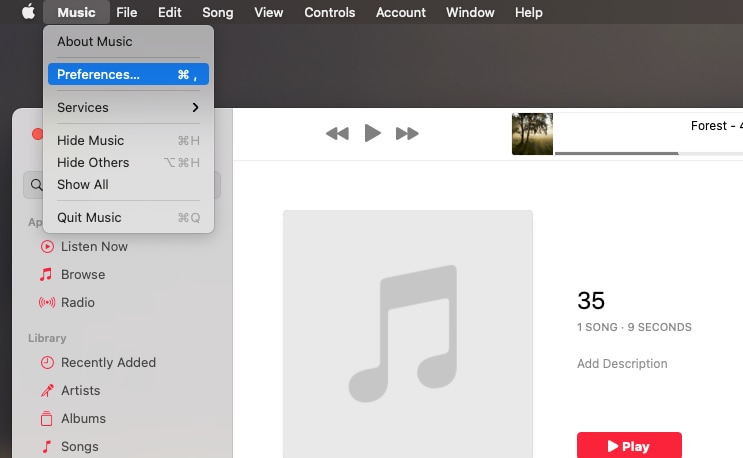Image resolution: width=743 pixels, height=458 pixels.
Task: Open the Apple menu
Action: (x=28, y=12)
